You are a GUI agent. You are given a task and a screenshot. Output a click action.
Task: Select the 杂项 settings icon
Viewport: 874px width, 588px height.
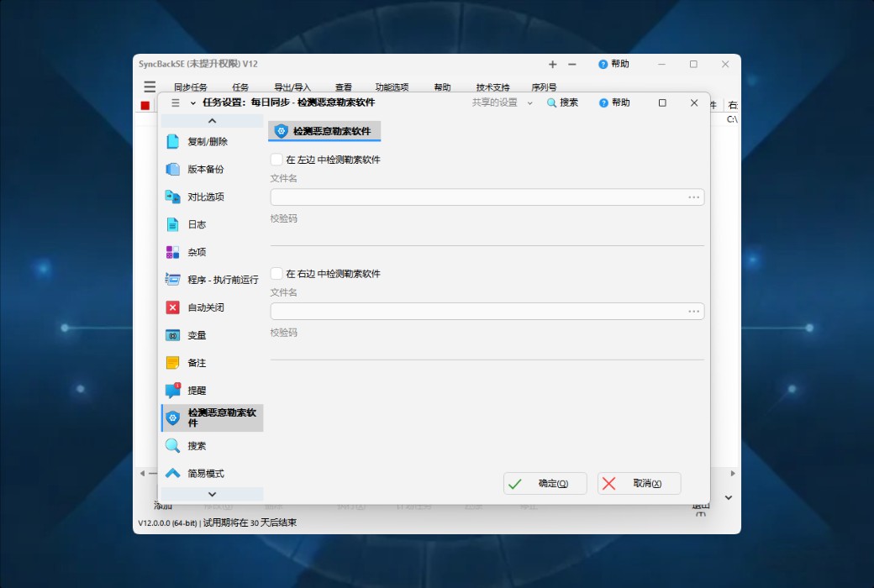point(174,252)
